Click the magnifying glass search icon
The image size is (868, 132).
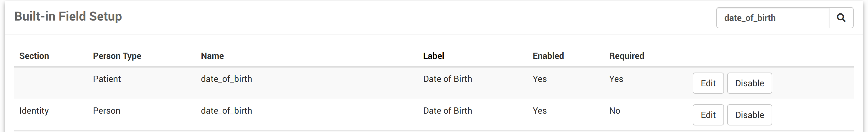[x=841, y=18]
